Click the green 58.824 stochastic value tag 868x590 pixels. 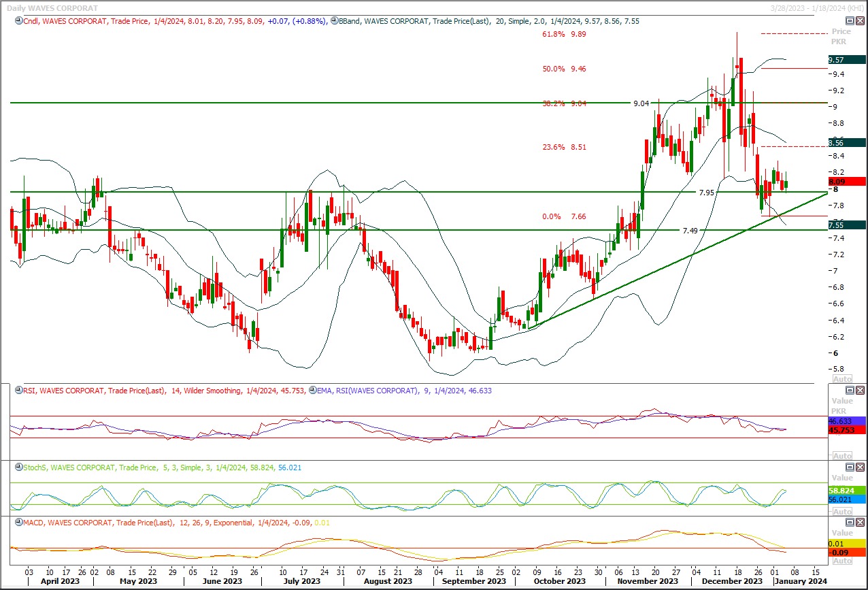pyautogui.click(x=847, y=490)
